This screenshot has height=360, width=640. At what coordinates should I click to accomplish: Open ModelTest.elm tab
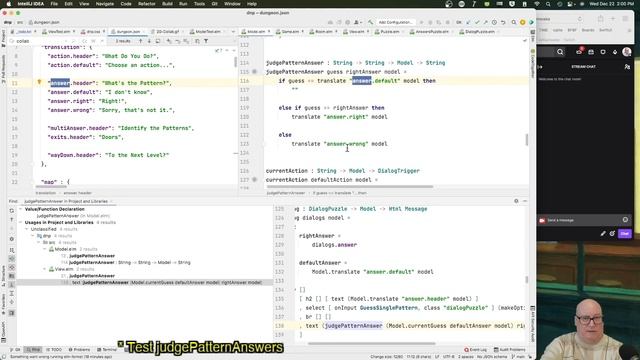tap(208, 31)
